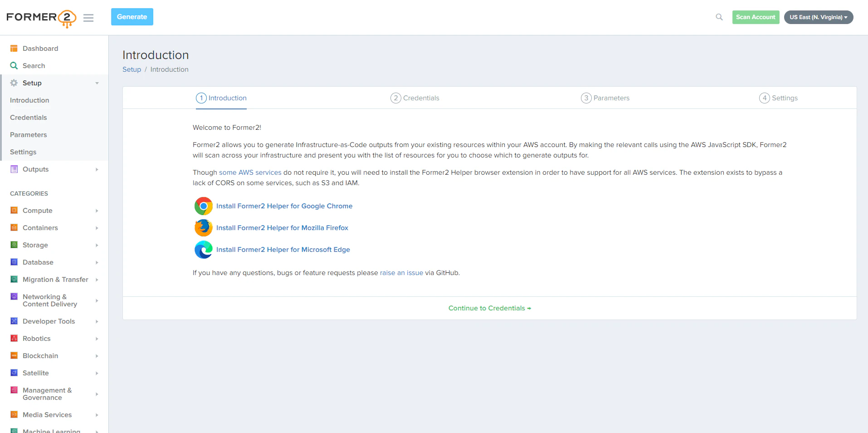The height and width of the screenshot is (433, 868).
Task: Click the step 3 circle icon
Action: (x=586, y=98)
